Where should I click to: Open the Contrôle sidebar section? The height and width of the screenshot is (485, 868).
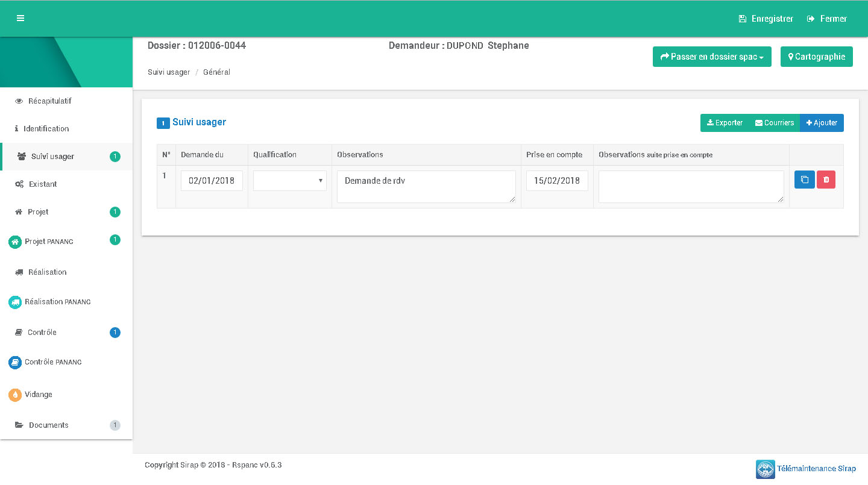66,333
